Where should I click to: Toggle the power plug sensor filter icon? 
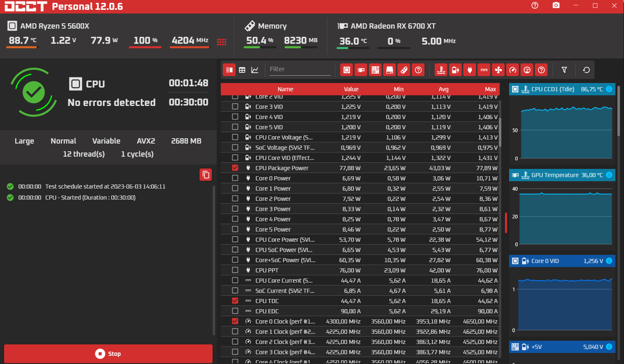[470, 70]
